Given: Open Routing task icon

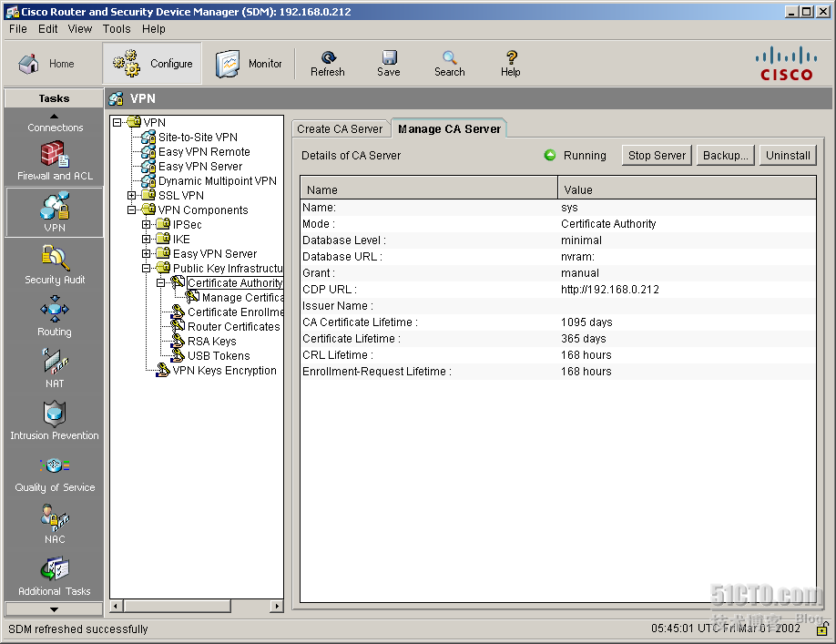Looking at the screenshot, I should (55, 317).
